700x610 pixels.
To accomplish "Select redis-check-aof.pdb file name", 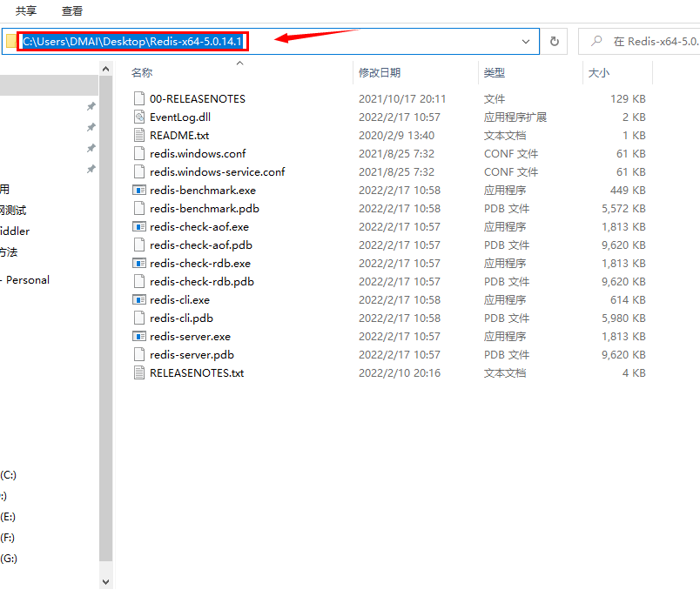I will click(x=201, y=245).
